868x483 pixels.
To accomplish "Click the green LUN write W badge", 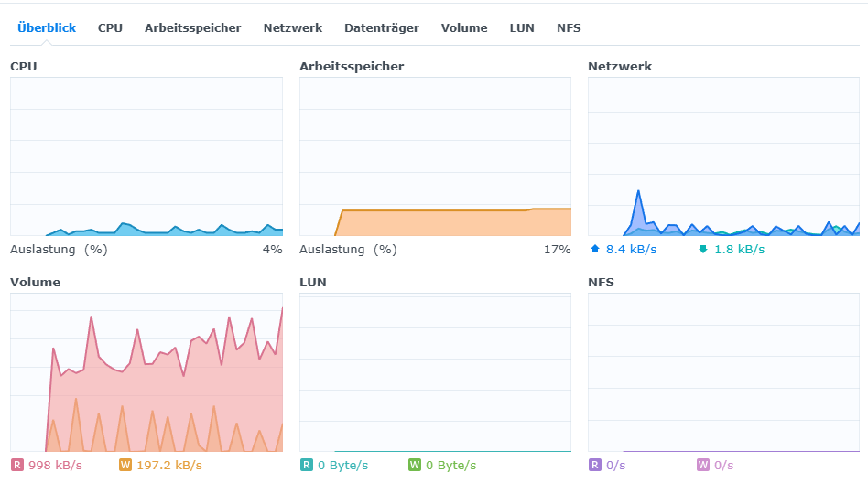I will (415, 466).
